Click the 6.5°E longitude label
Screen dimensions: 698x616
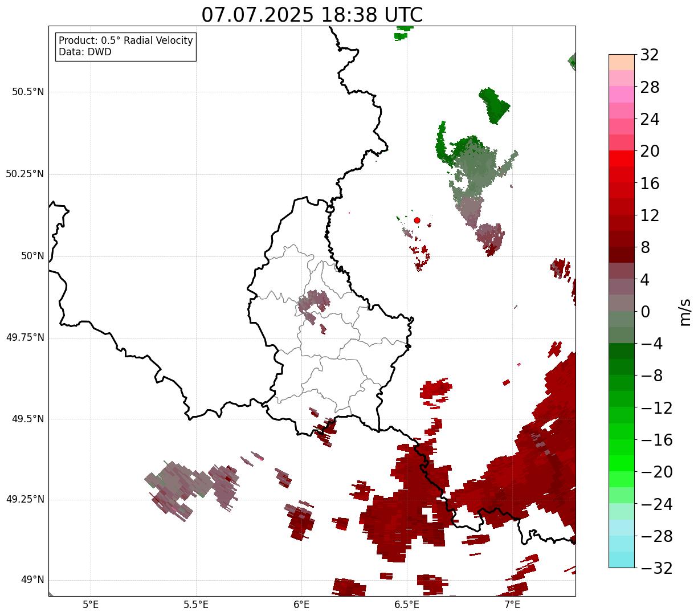(407, 605)
